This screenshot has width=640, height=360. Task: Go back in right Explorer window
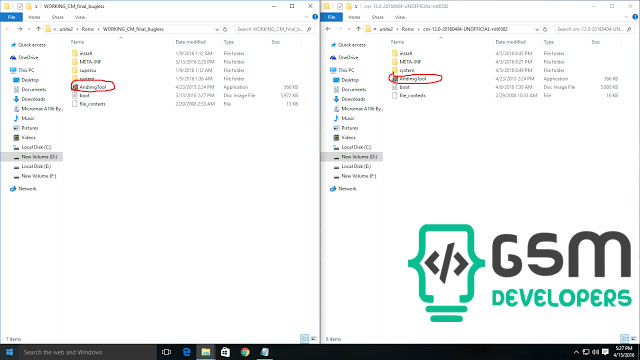[x=329, y=29]
